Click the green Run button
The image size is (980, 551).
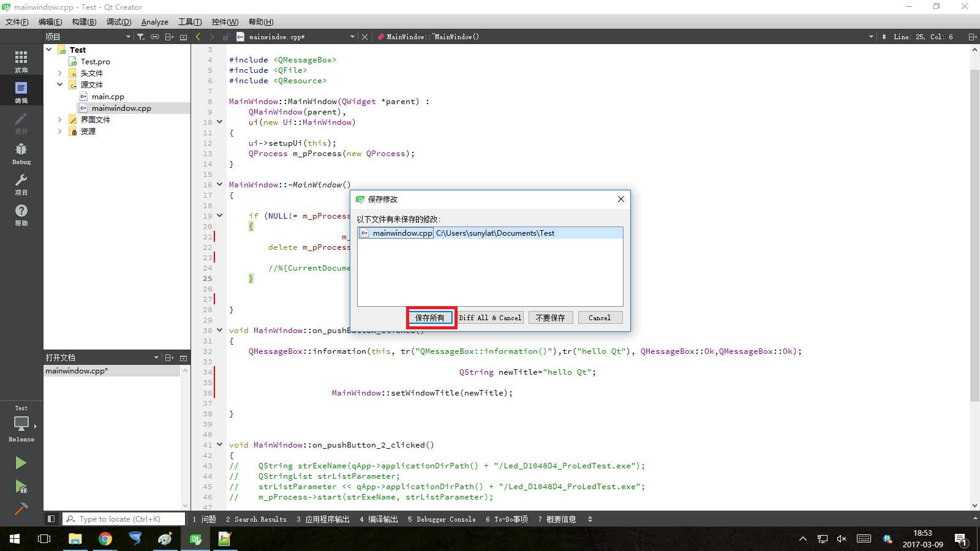point(21,463)
